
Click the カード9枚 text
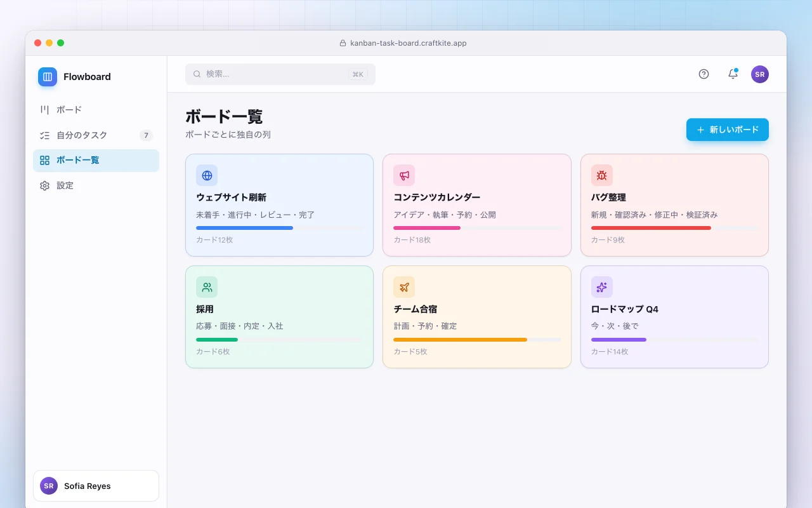[x=608, y=240]
